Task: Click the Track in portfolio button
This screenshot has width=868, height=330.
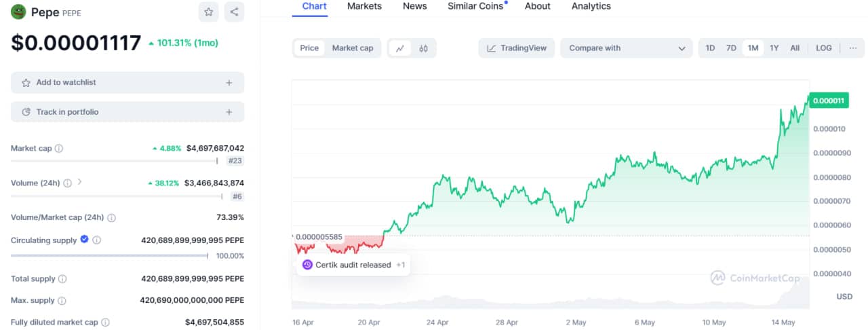Action: point(127,112)
